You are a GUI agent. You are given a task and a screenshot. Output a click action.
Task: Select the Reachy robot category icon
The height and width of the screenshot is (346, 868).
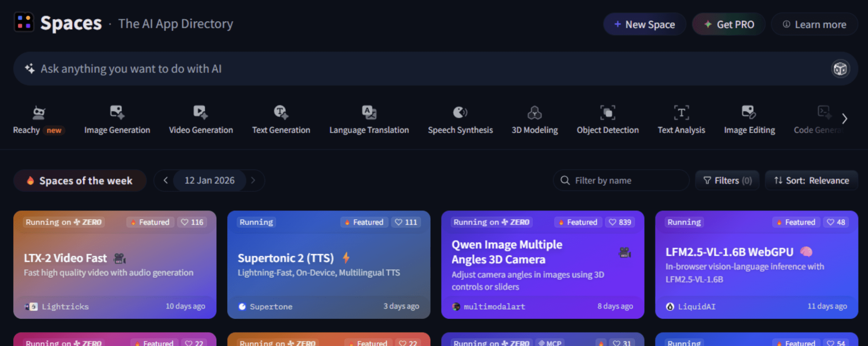(39, 113)
